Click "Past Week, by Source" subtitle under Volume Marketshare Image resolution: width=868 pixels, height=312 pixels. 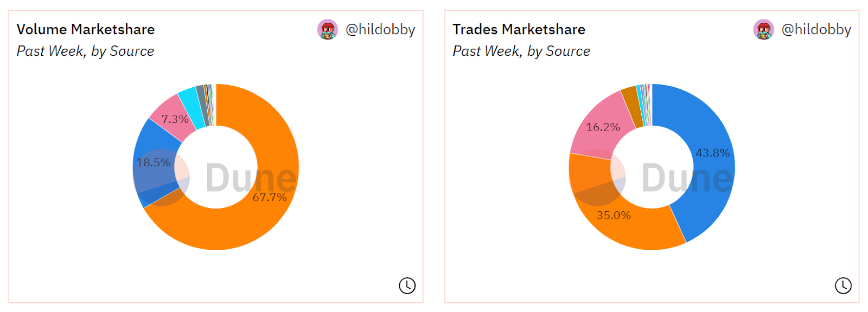click(x=86, y=51)
